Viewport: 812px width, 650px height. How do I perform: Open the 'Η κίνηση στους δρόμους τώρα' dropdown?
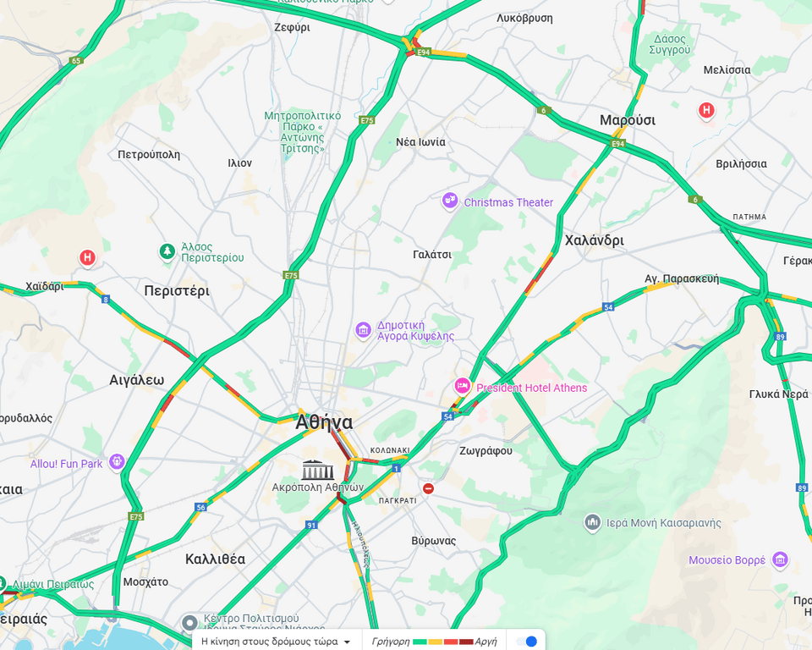pos(276,642)
